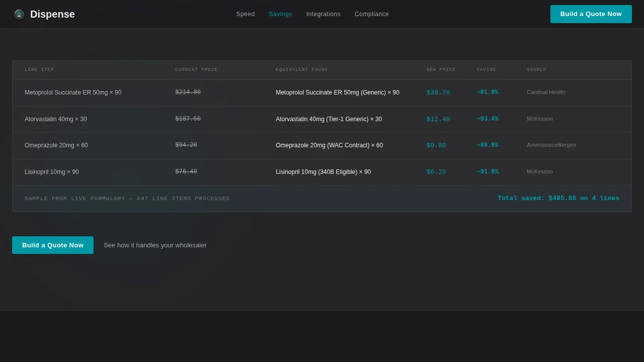Screen dimensions: 644x362
Task: Open the Speed nav item
Action: tap(246, 14)
